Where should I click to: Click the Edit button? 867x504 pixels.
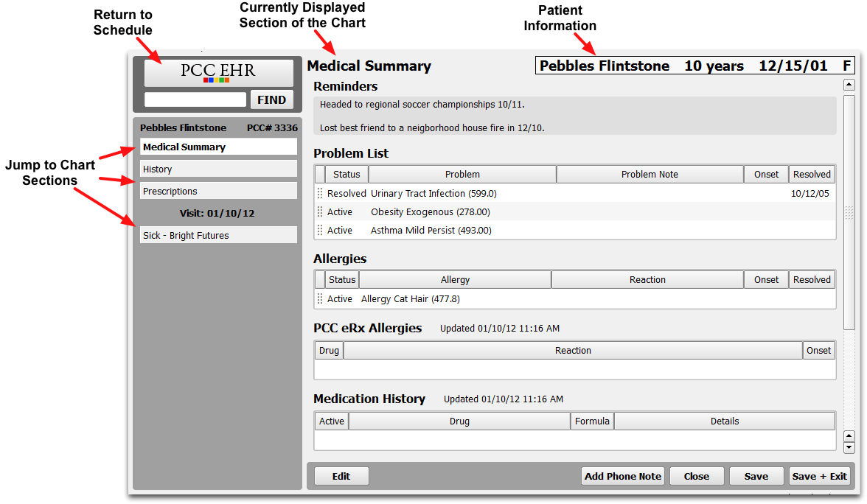[341, 476]
